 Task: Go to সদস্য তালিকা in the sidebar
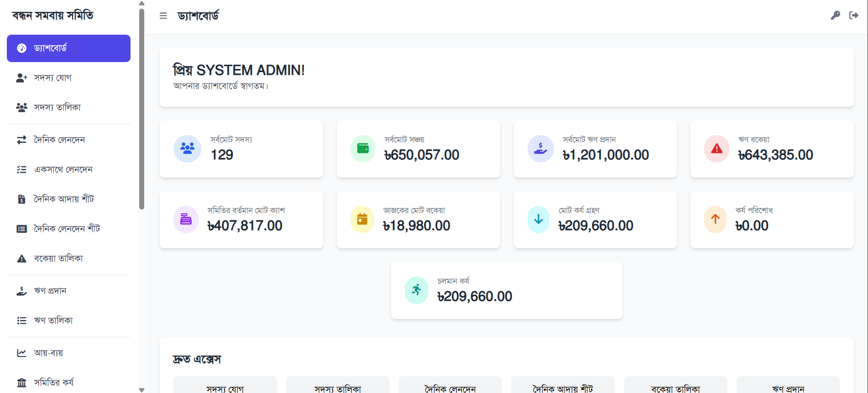pos(57,108)
